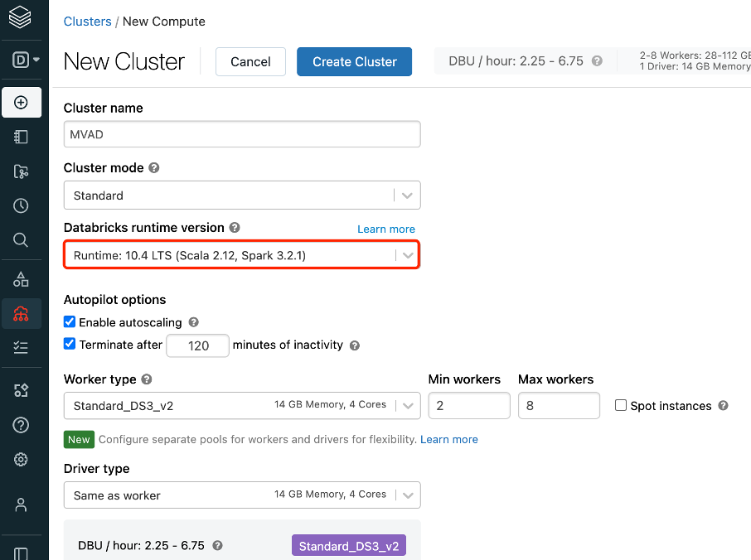Click the Min workers input field

click(x=469, y=405)
